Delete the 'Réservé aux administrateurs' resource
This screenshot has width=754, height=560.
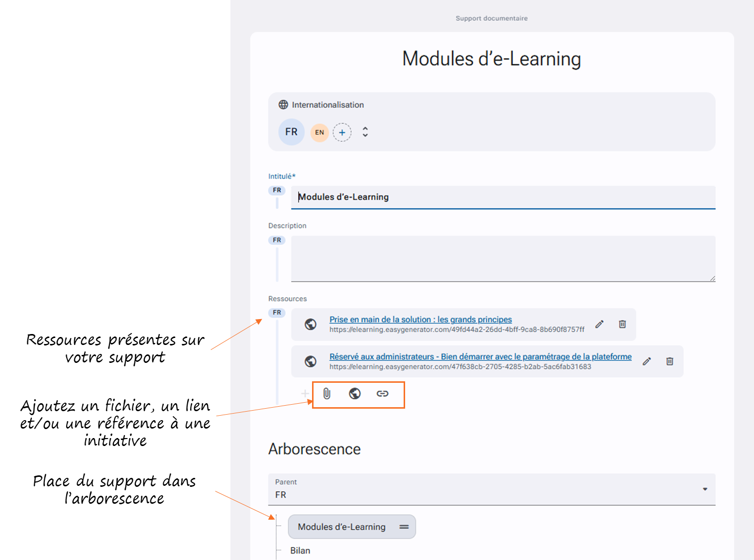click(x=670, y=361)
